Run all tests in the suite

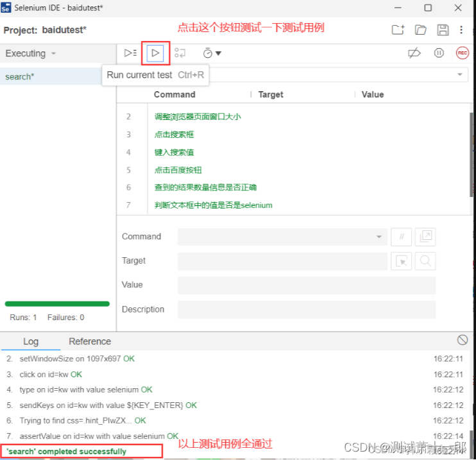(x=130, y=53)
